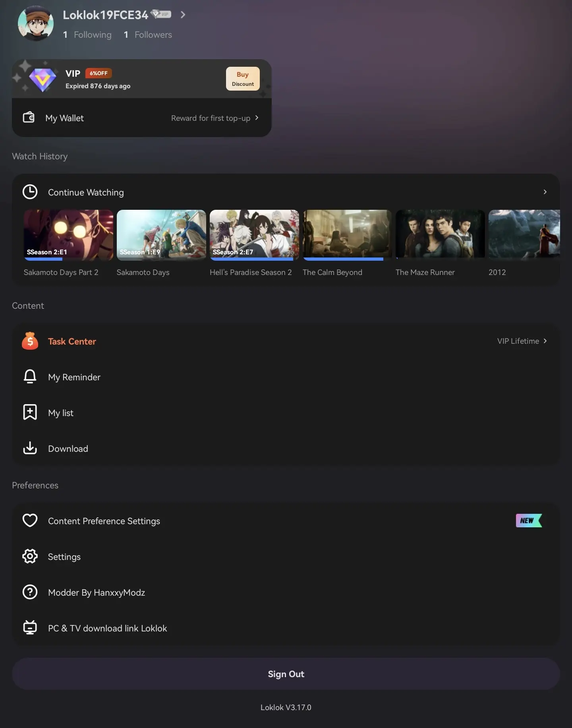Click the Content Preference heart icon
This screenshot has height=728, width=572.
(x=30, y=520)
